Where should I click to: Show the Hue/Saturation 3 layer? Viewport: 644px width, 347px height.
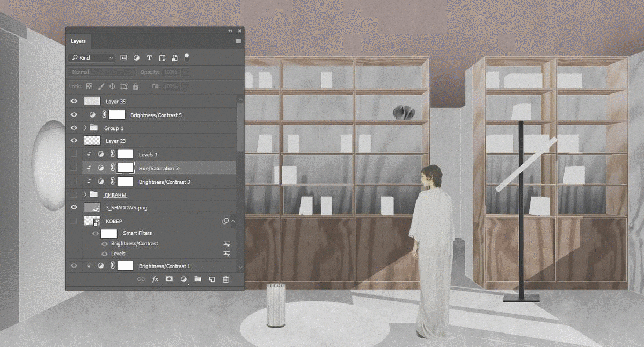[74, 168]
